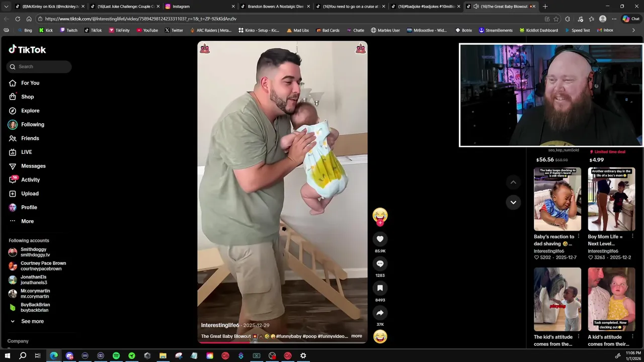The image size is (644, 362).
Task: Switch to McKinley on Kick tab
Action: click(x=50, y=7)
